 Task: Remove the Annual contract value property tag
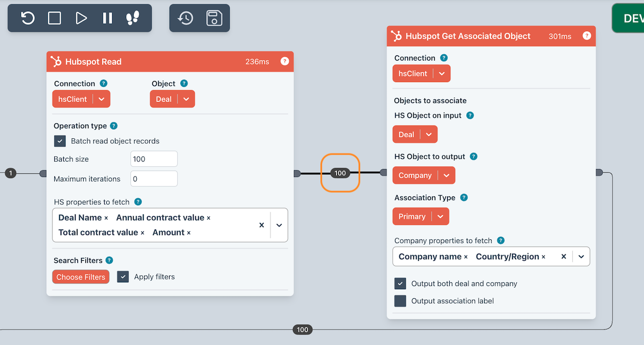[209, 218]
